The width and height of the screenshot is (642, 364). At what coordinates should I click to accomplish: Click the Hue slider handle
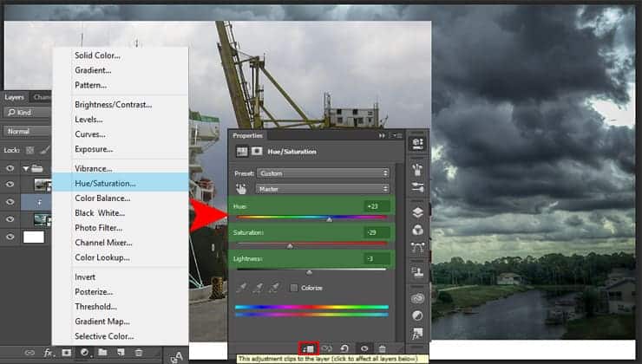click(x=329, y=219)
